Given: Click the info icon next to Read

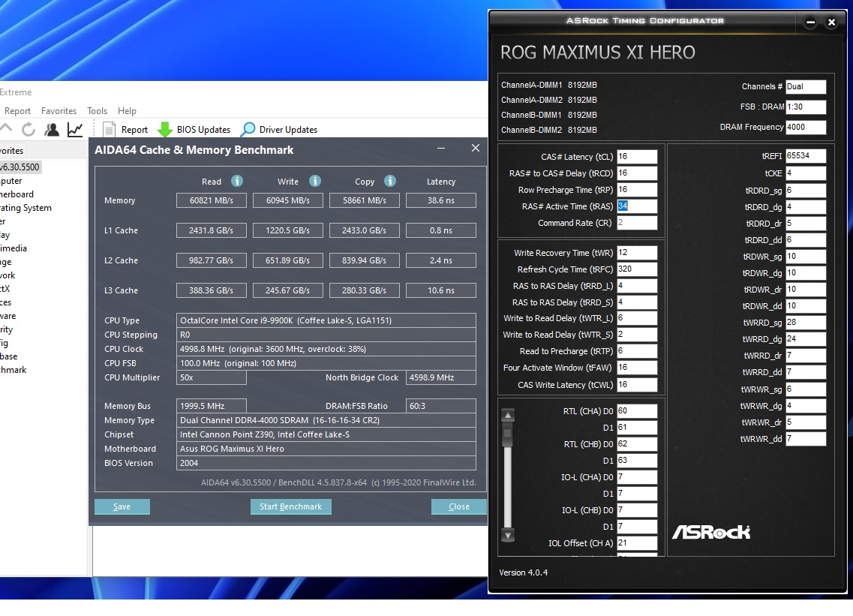Looking at the screenshot, I should coord(237,181).
